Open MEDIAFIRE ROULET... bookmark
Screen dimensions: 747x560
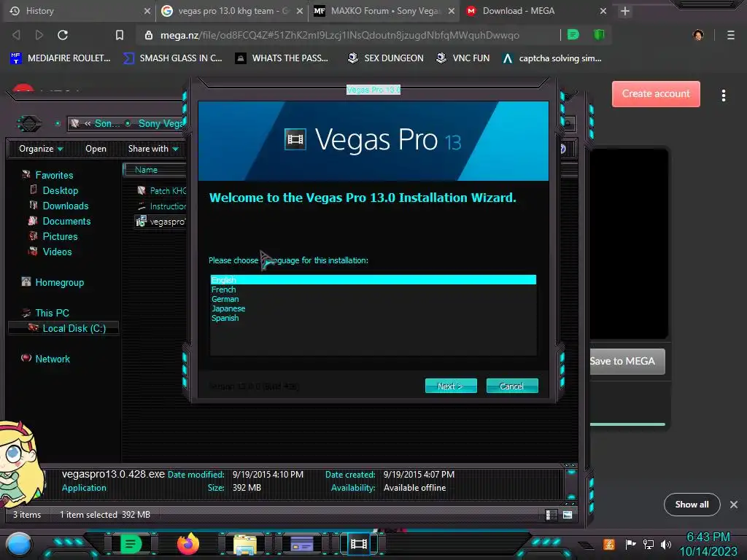[60, 58]
